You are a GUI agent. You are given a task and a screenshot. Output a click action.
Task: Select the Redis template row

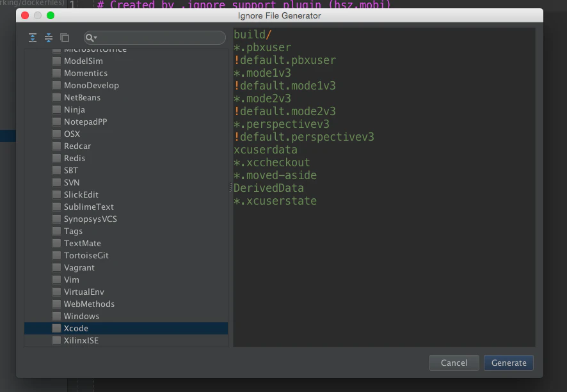point(126,158)
